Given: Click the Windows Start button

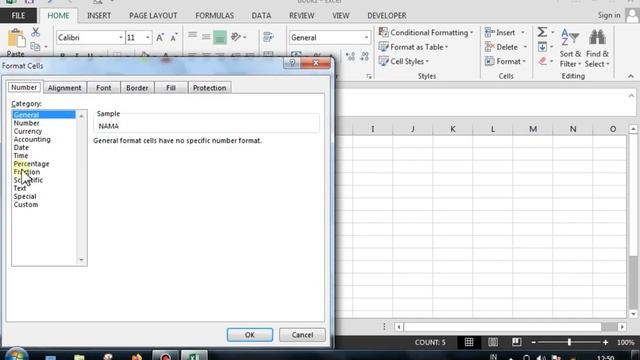Looking at the screenshot, I should tap(16, 355).
